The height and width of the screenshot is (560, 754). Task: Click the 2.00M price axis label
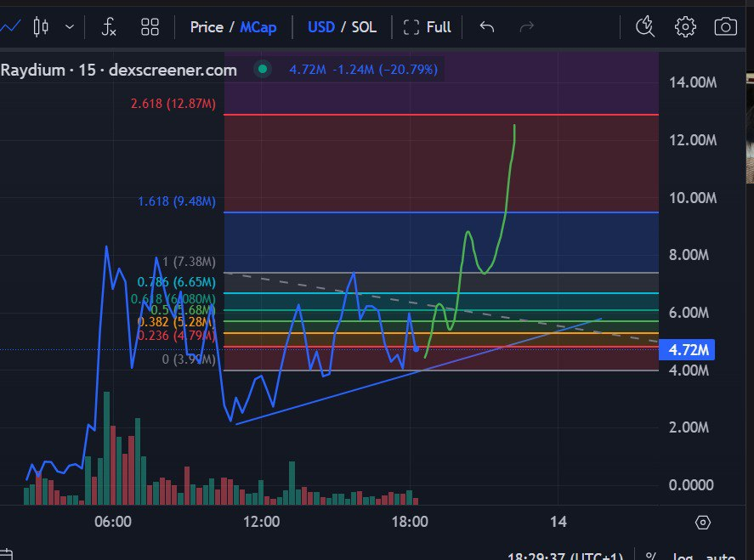click(x=689, y=427)
